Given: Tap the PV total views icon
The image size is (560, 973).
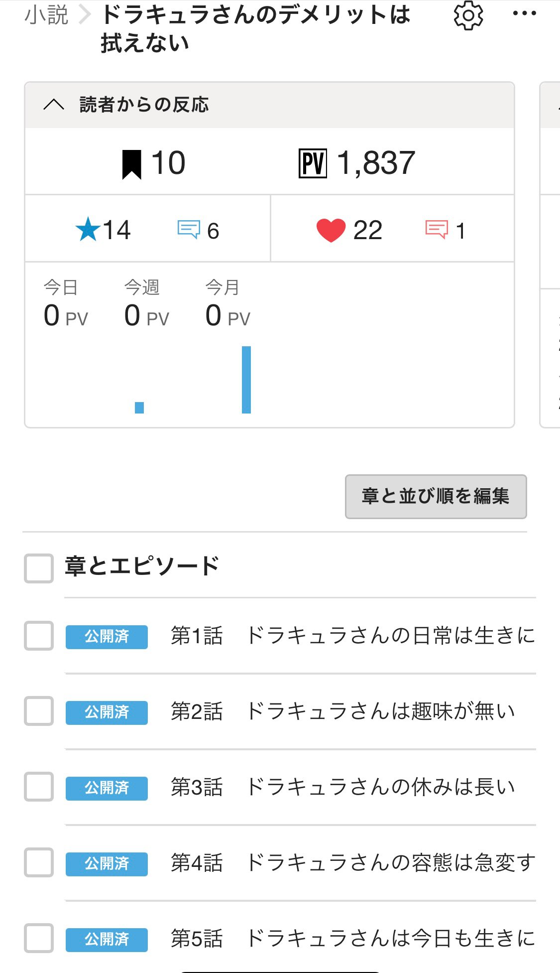Looking at the screenshot, I should tap(313, 163).
